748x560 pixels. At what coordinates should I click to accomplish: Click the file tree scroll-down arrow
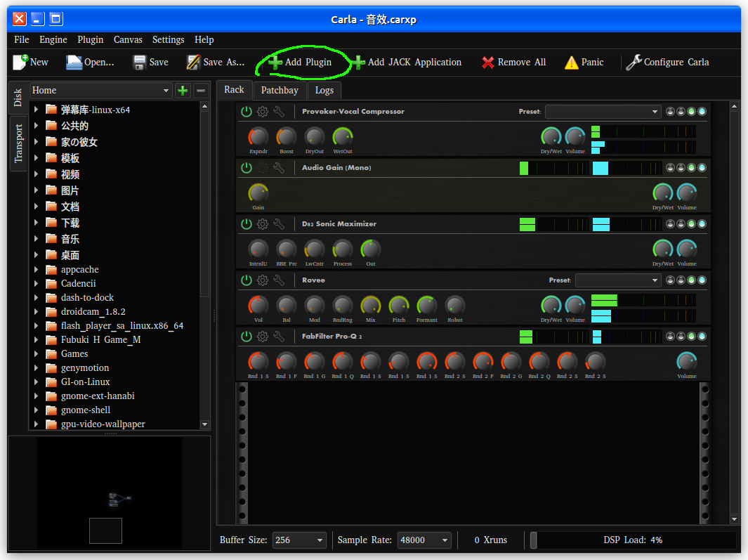click(204, 424)
